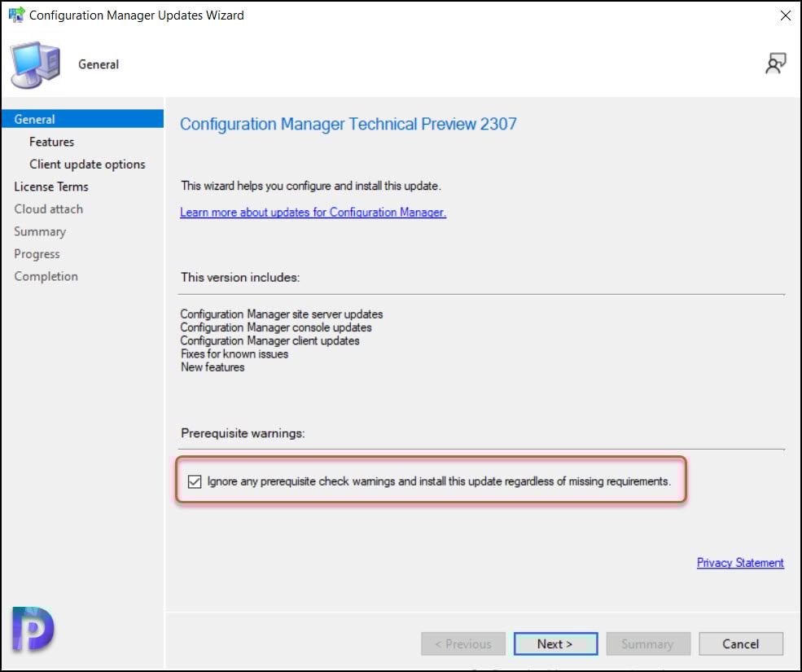Screen dimensions: 802x672
Task: Click 'Configuration Manager console updates' line
Action: [x=276, y=327]
